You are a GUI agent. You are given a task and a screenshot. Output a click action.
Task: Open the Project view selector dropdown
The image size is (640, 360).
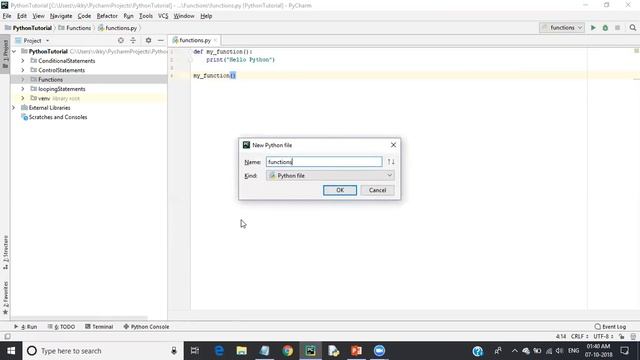[33, 40]
